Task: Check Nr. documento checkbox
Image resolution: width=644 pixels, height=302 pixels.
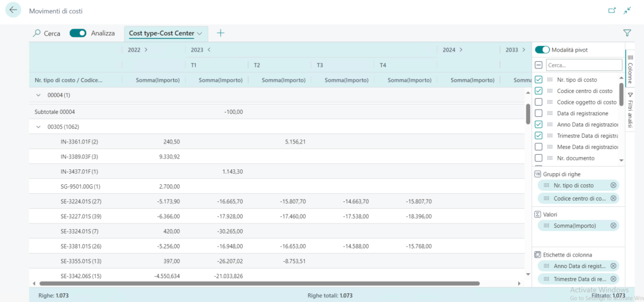Action: click(x=539, y=158)
